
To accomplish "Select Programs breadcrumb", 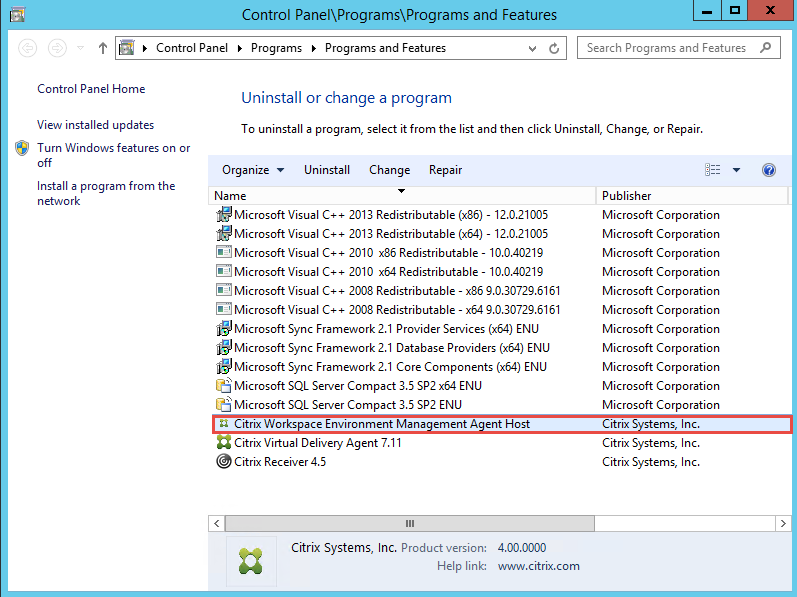I will point(276,48).
